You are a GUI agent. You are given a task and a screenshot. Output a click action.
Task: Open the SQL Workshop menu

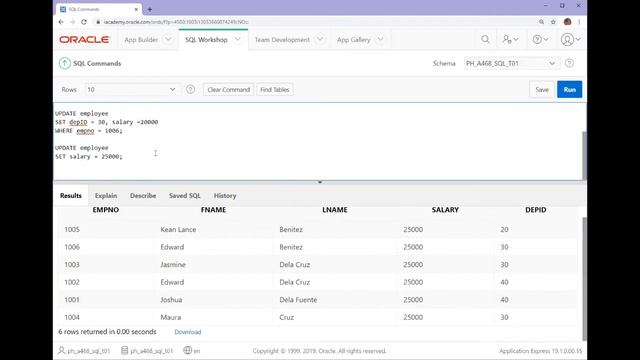206,40
